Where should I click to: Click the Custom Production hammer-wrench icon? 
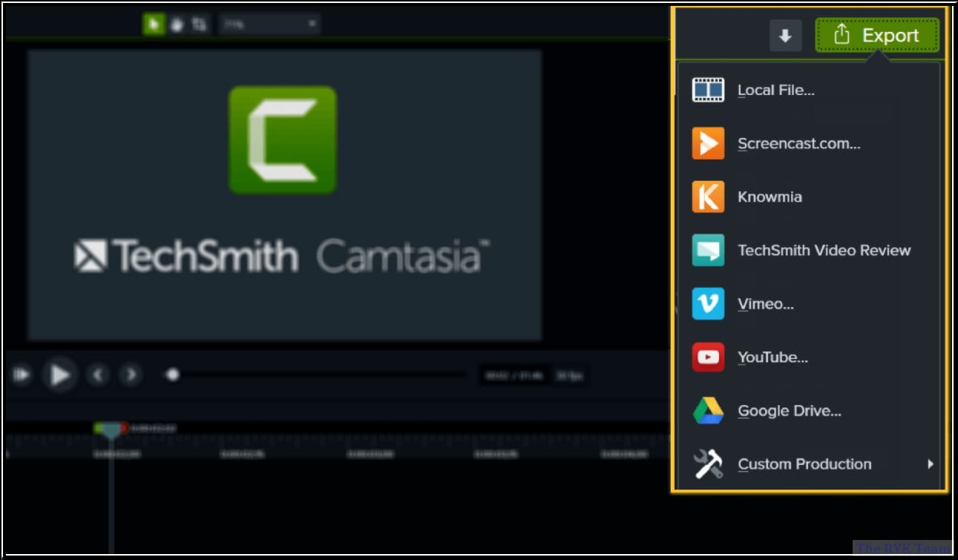click(708, 464)
